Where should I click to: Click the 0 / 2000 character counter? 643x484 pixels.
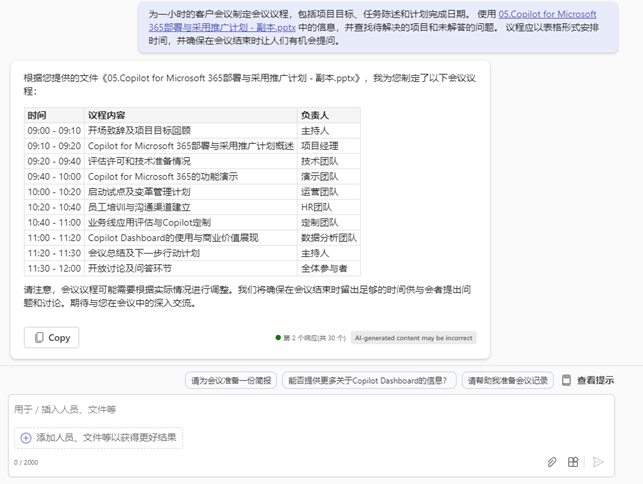coord(26,462)
